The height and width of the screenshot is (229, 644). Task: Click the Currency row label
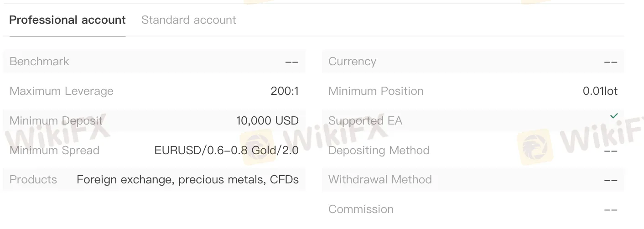click(352, 62)
